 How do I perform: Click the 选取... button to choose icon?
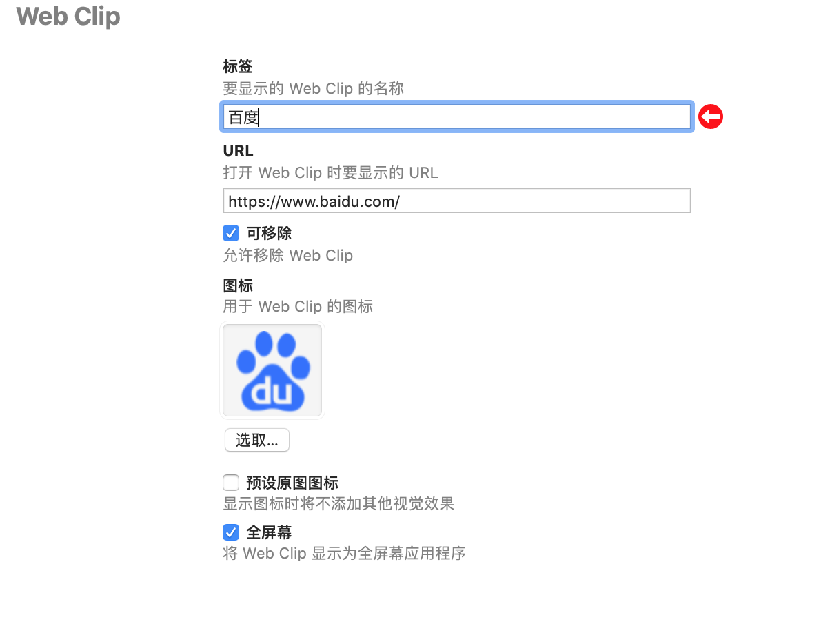pos(257,440)
